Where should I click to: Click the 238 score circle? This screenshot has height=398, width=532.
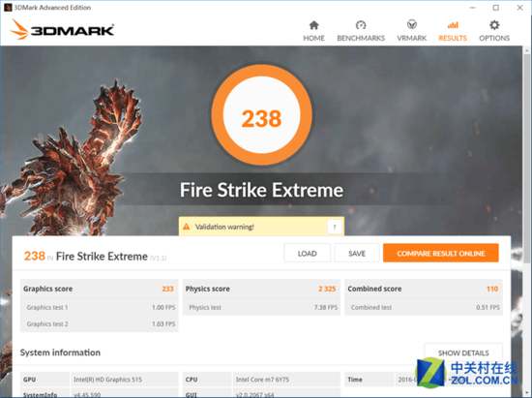click(x=261, y=115)
